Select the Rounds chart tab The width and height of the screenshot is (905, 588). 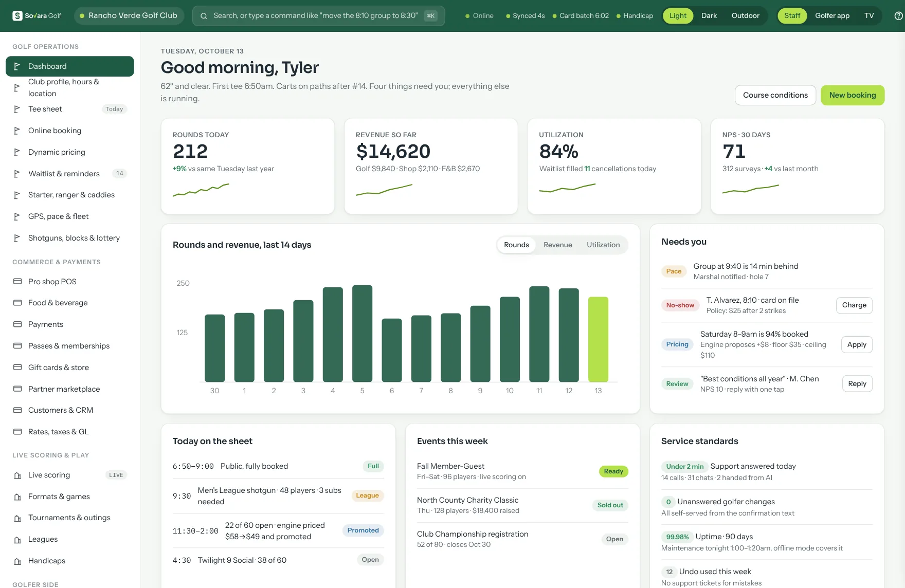coord(516,245)
